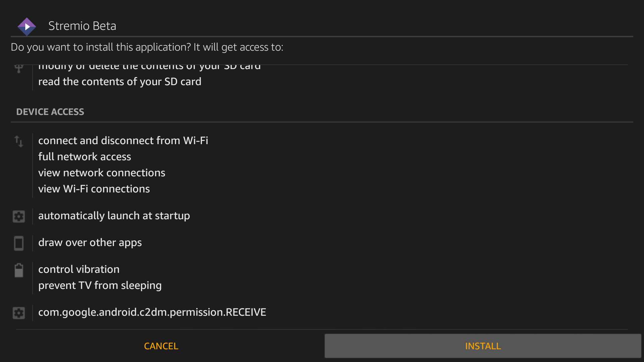Click the Stremio Beta app logo

click(27, 26)
